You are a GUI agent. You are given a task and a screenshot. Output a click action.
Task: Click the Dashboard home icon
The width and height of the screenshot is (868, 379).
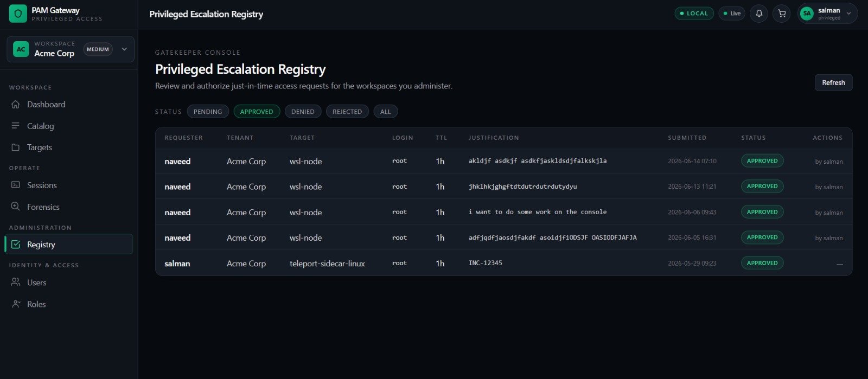16,104
